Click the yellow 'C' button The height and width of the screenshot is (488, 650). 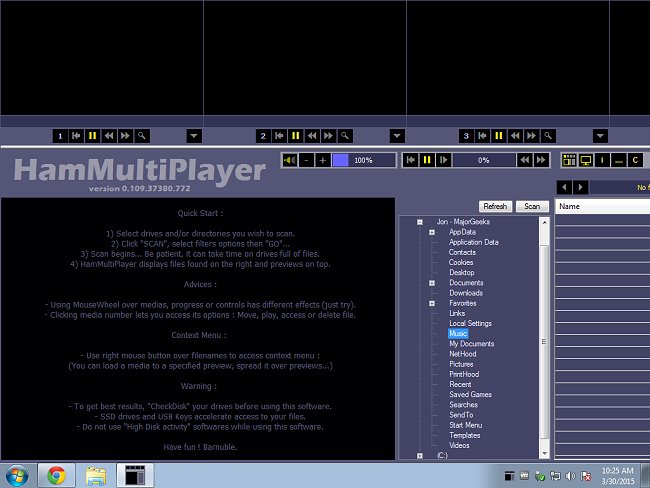point(635,160)
